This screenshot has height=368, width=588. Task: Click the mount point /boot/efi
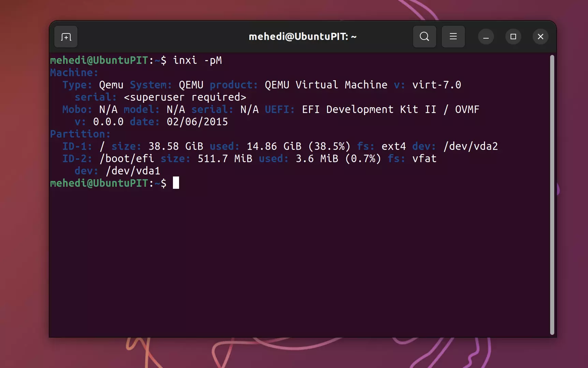coord(127,159)
